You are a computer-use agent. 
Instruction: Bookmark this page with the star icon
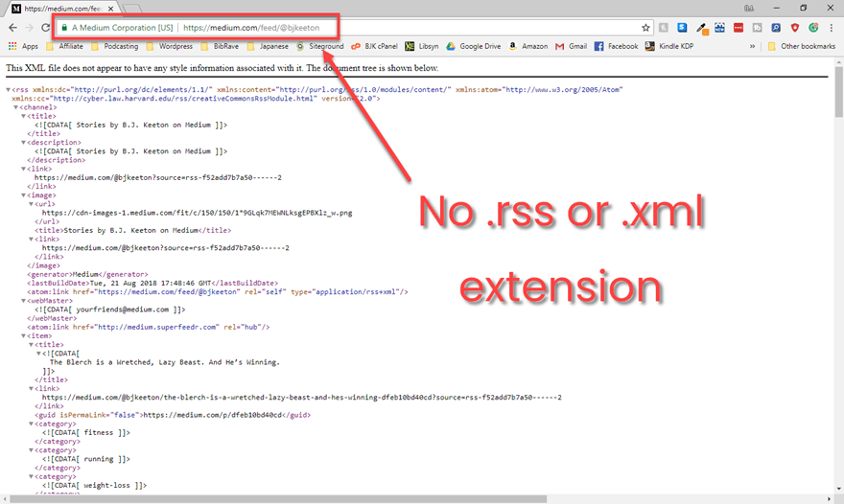pyautogui.click(x=645, y=28)
